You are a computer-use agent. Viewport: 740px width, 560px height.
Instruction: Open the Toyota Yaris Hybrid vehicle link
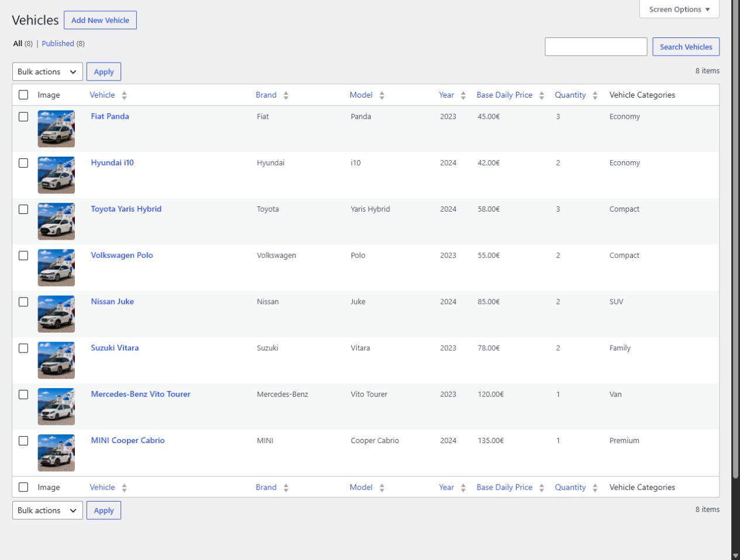point(126,209)
